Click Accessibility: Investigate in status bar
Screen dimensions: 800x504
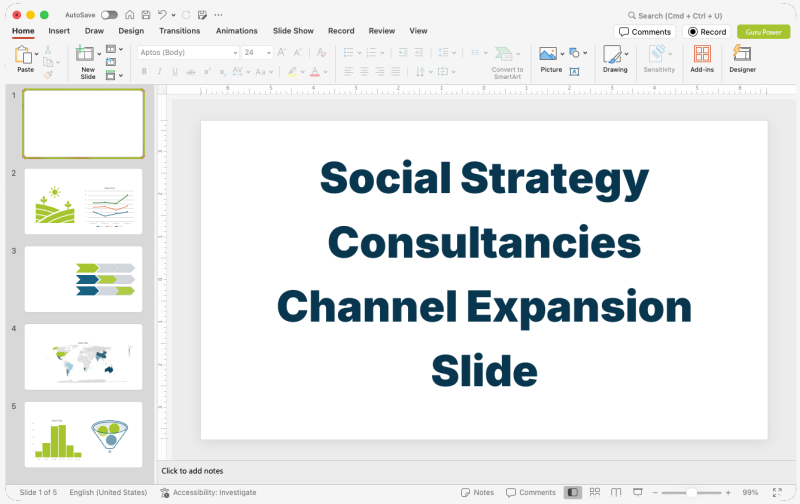(208, 492)
